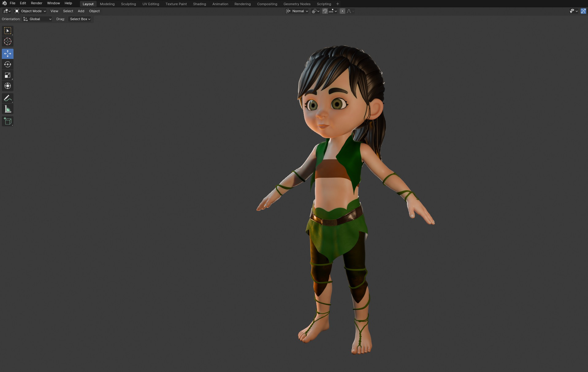The width and height of the screenshot is (588, 372).
Task: Activate the 3D Cursor tool
Action: pyautogui.click(x=8, y=41)
